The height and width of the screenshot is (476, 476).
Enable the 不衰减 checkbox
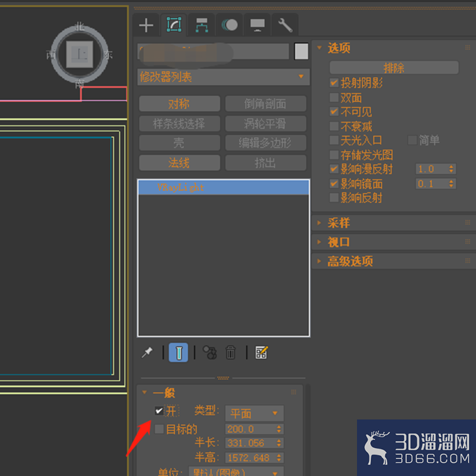point(334,126)
